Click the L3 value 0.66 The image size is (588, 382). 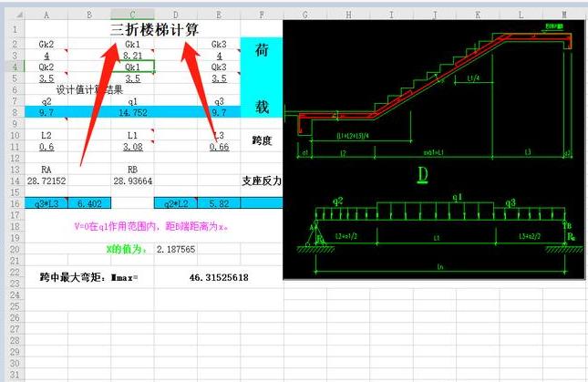pyautogui.click(x=219, y=147)
